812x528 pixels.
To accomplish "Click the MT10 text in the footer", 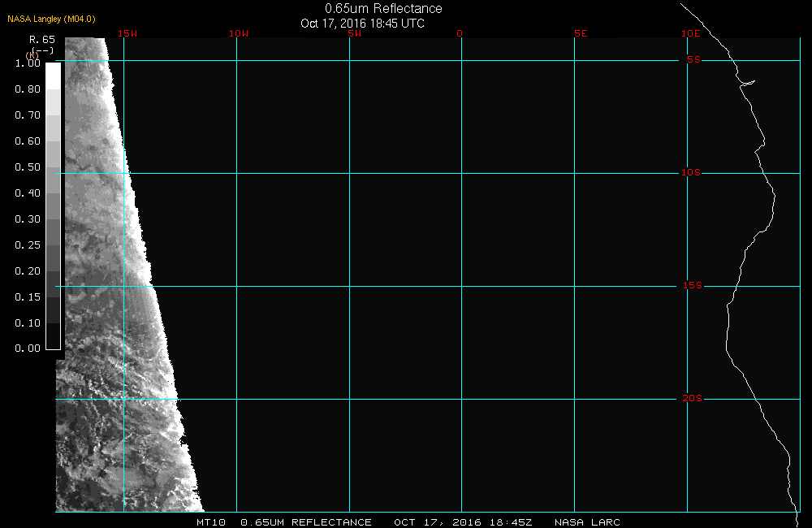I will tap(211, 522).
